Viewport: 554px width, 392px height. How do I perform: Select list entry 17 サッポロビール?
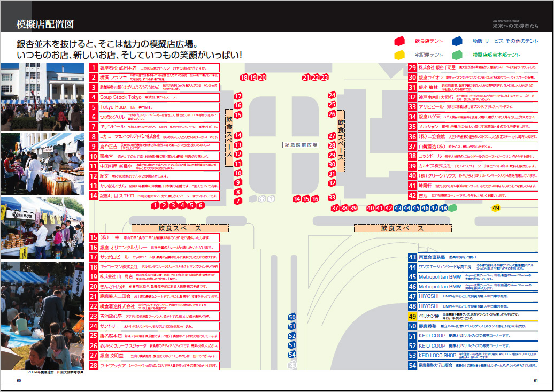pos(155,257)
